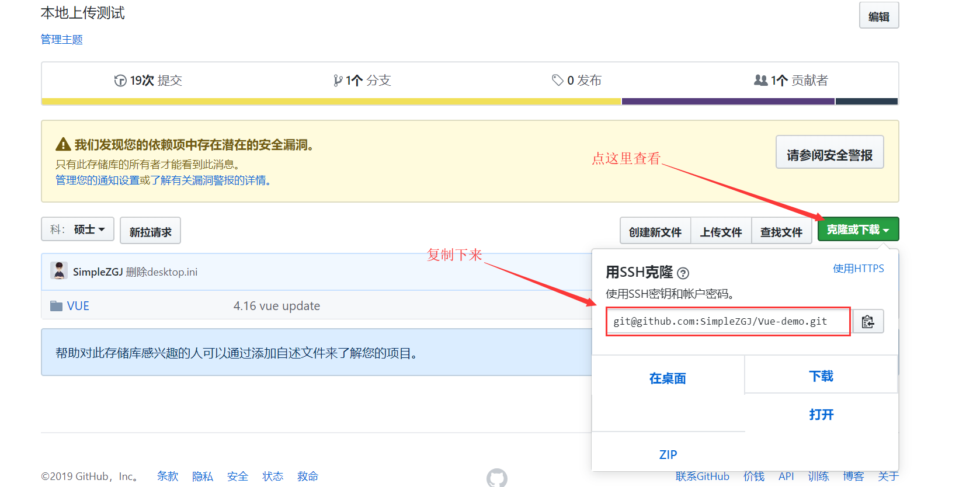Open the 条款 footer link

tap(168, 476)
